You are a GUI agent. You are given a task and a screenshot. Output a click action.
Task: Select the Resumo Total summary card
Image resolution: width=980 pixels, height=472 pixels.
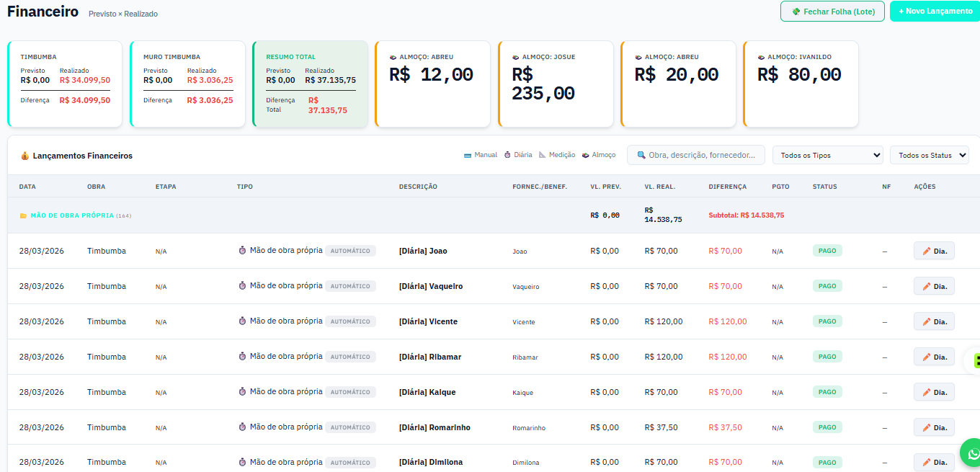pos(310,84)
